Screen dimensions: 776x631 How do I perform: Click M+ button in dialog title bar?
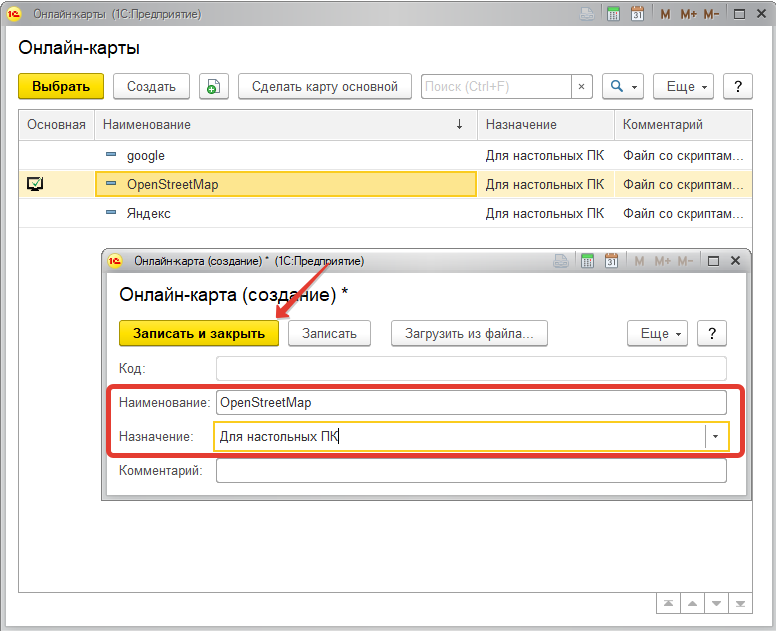(x=663, y=261)
